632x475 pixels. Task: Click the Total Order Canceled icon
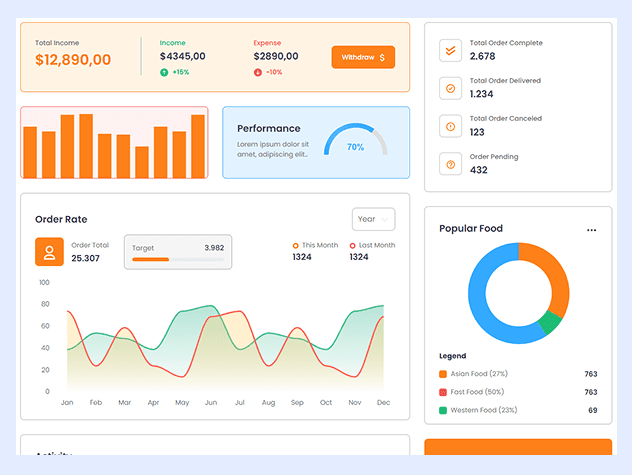(x=450, y=126)
